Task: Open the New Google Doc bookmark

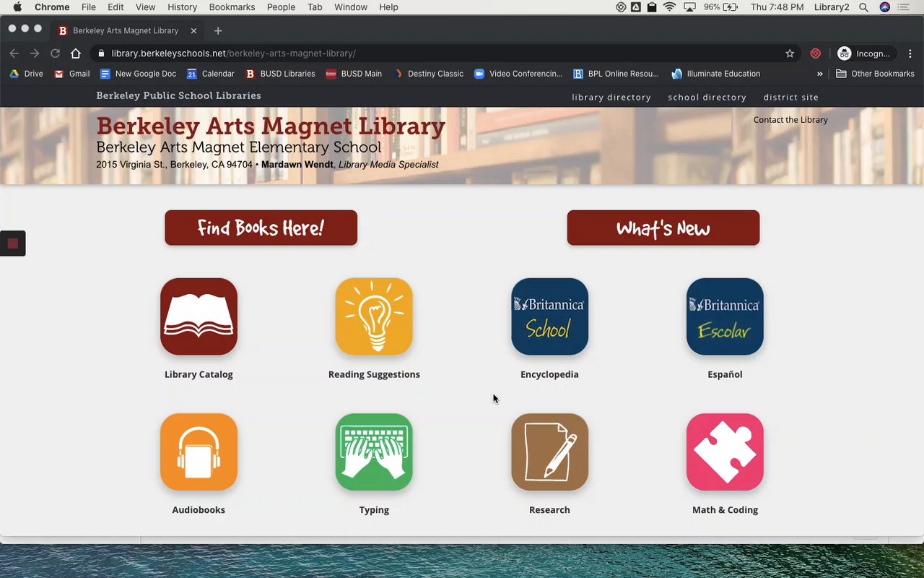Action: click(138, 74)
